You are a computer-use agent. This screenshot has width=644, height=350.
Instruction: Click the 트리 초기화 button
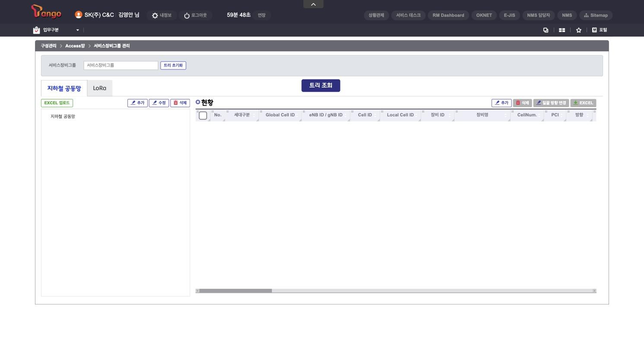pyautogui.click(x=173, y=66)
